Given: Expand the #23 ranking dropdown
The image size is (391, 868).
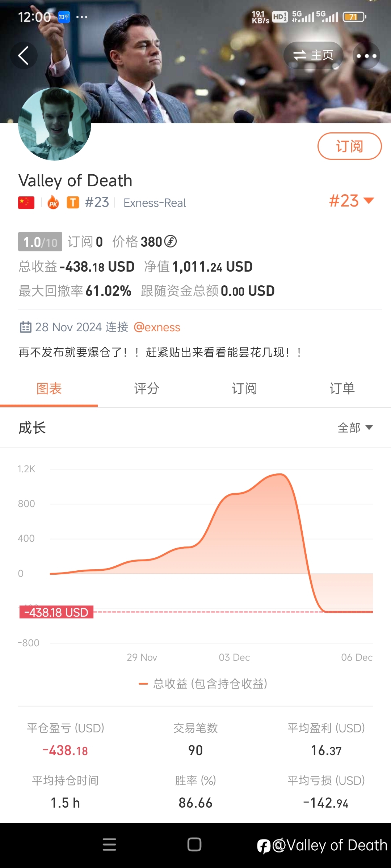Looking at the screenshot, I should pos(351,201).
